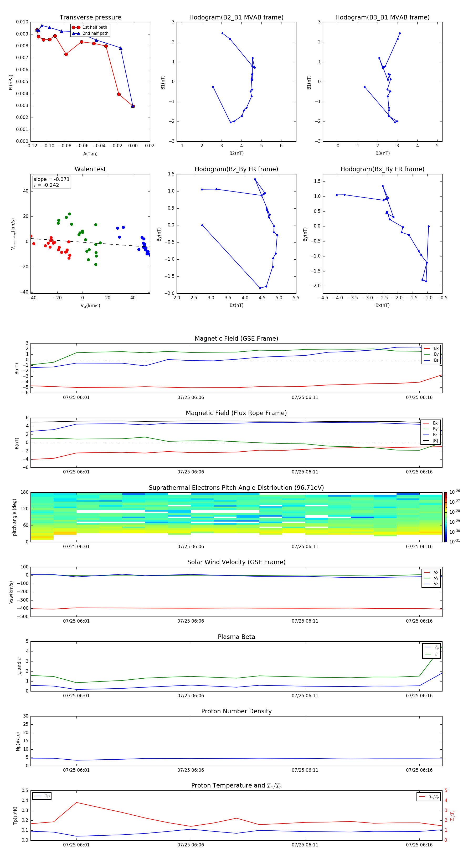Viewport: 473px width, 868px height.
Task: Click the 'Hodogram(B3_B1 MVAB frame)' title
Action: [382, 18]
